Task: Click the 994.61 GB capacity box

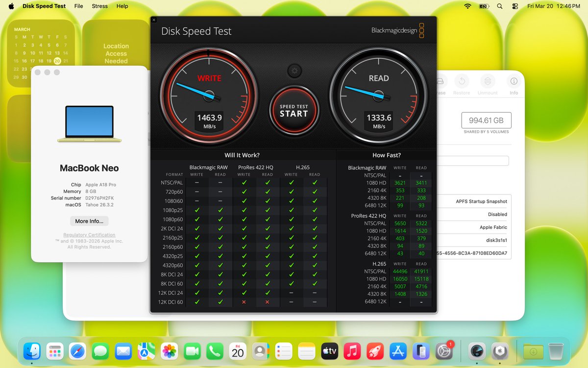Action: pyautogui.click(x=486, y=120)
